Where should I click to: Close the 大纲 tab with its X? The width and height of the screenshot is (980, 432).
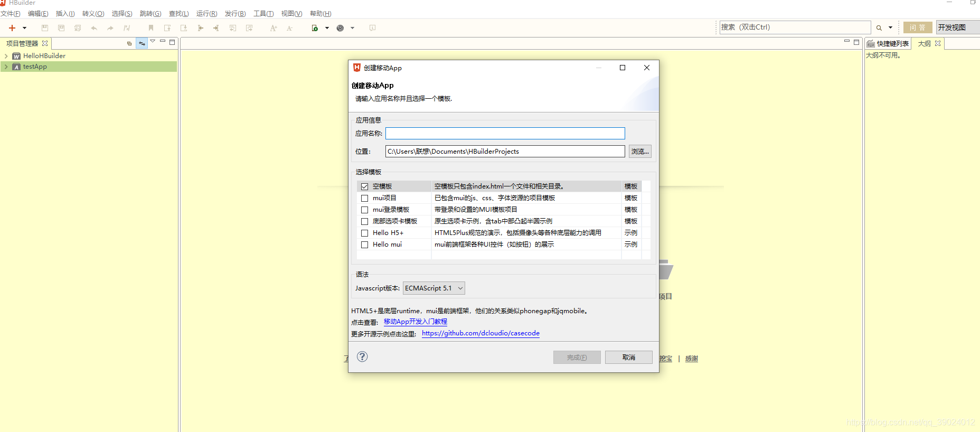click(x=938, y=43)
